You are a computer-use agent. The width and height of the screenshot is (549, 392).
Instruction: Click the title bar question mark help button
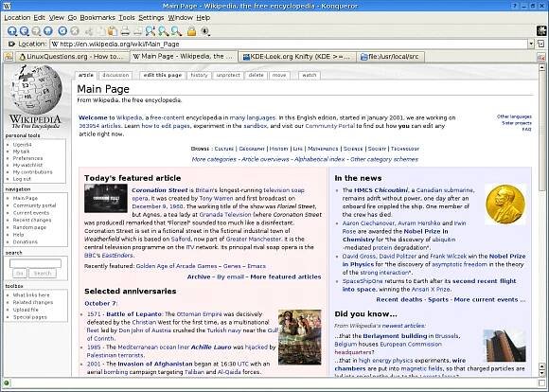[x=515, y=6]
